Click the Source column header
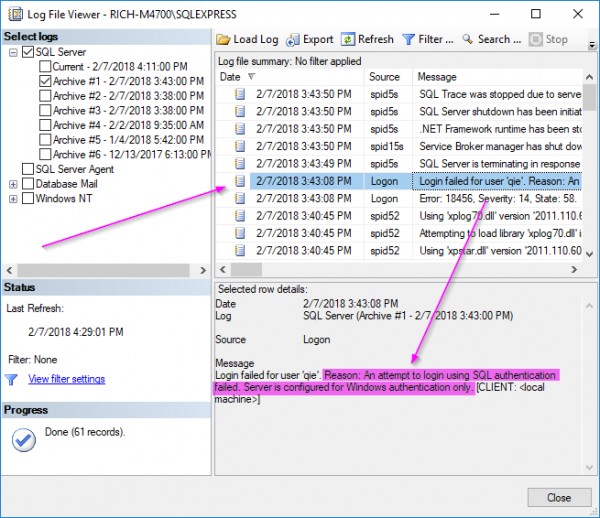Image resolution: width=600 pixels, height=518 pixels. click(384, 76)
